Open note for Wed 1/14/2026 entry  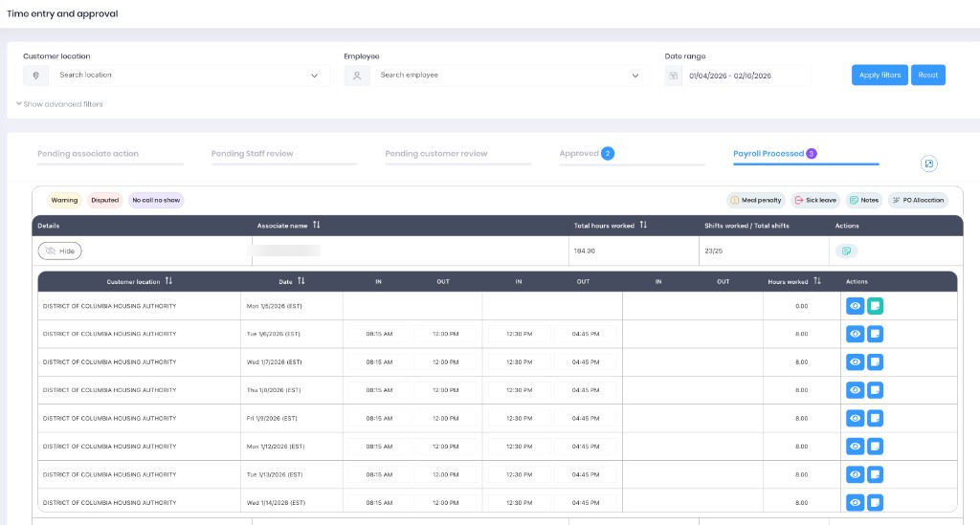(x=875, y=502)
